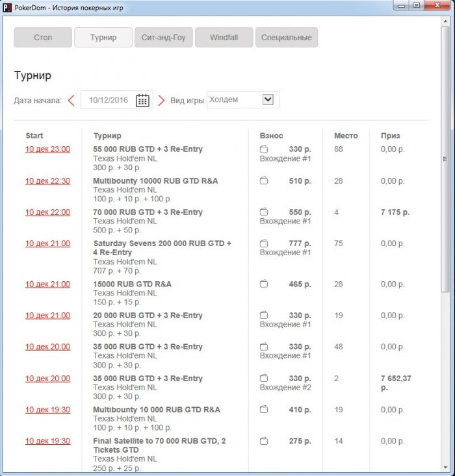The height and width of the screenshot is (476, 455).
Task: Open 10 дек 19:30 Multibounty link
Action: coord(47,410)
